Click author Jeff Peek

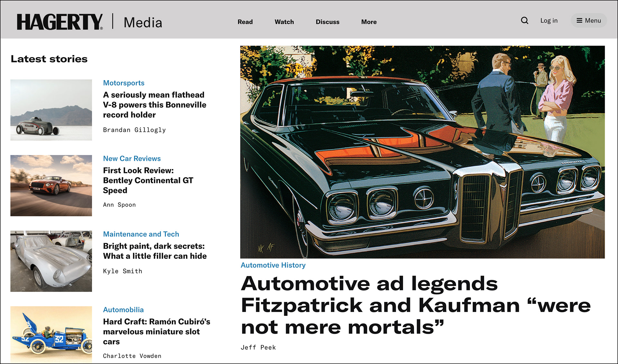(258, 348)
